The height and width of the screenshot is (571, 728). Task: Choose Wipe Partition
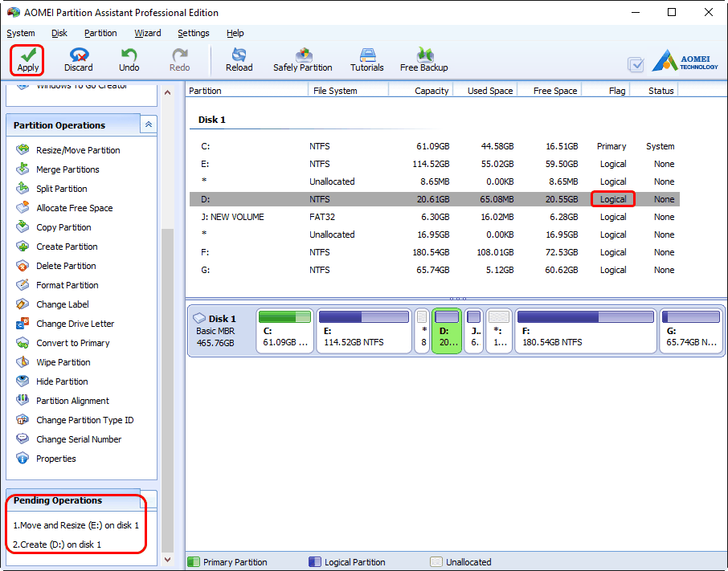pyautogui.click(x=63, y=362)
